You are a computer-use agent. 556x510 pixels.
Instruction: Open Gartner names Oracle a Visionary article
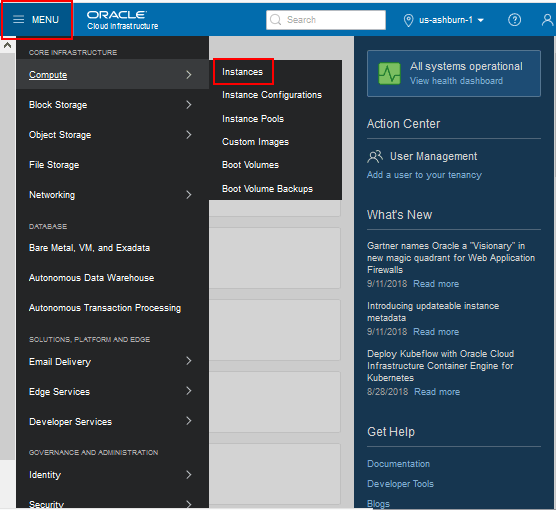pos(451,258)
